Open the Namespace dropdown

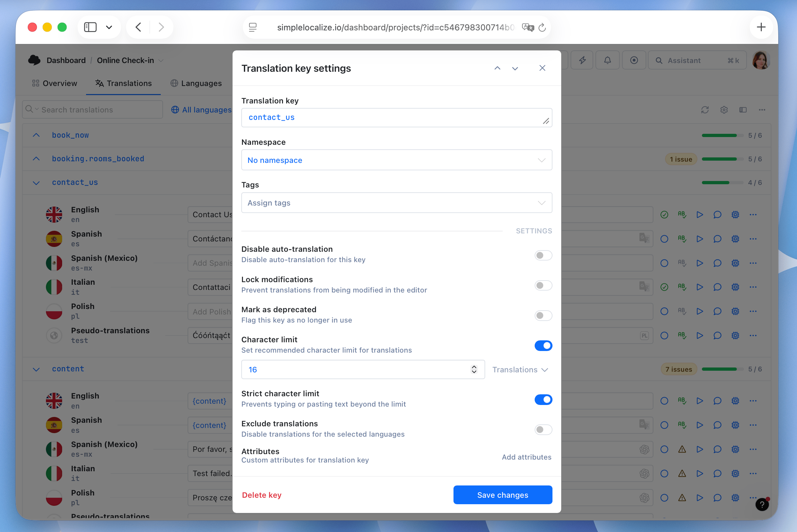pos(396,160)
